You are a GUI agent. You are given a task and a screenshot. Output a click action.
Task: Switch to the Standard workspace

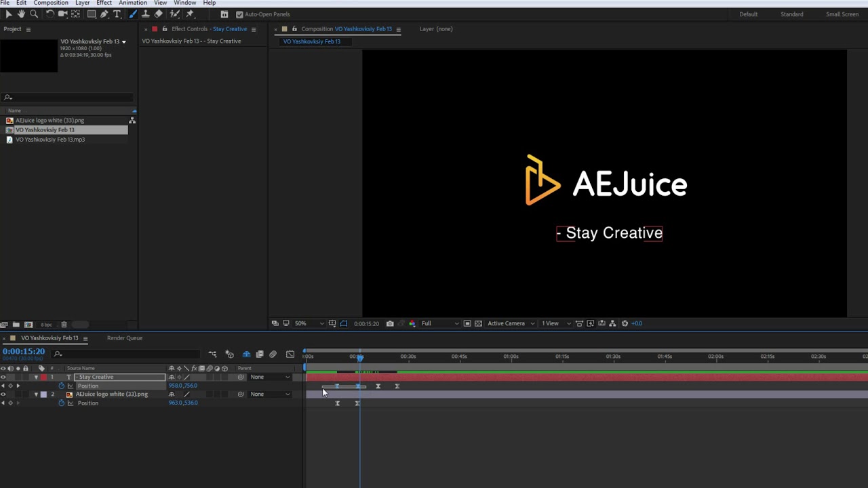(791, 14)
